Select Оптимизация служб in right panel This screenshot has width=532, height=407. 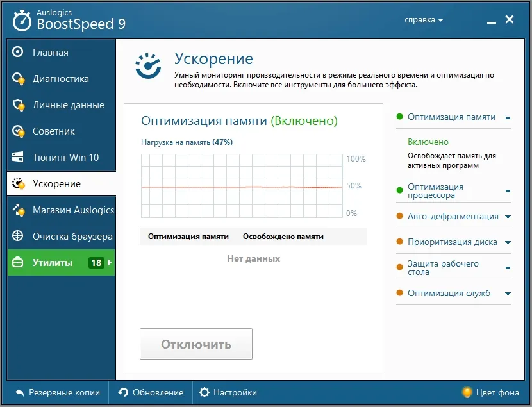[x=449, y=293]
